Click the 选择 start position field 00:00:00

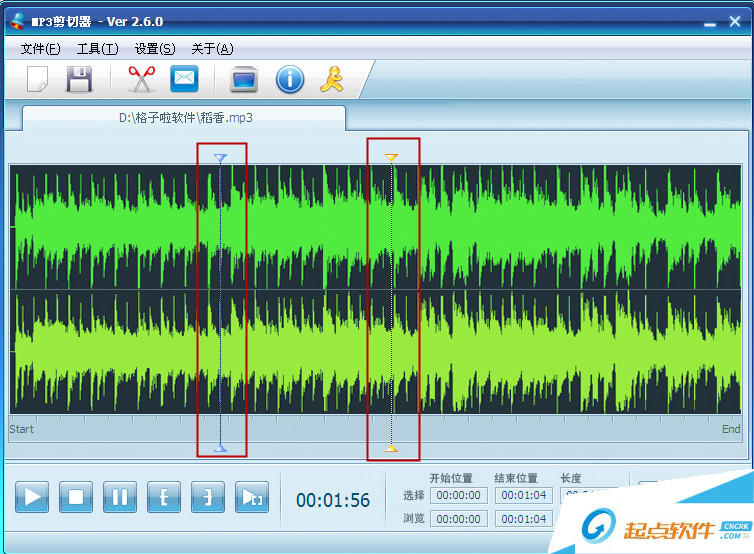coord(459,495)
